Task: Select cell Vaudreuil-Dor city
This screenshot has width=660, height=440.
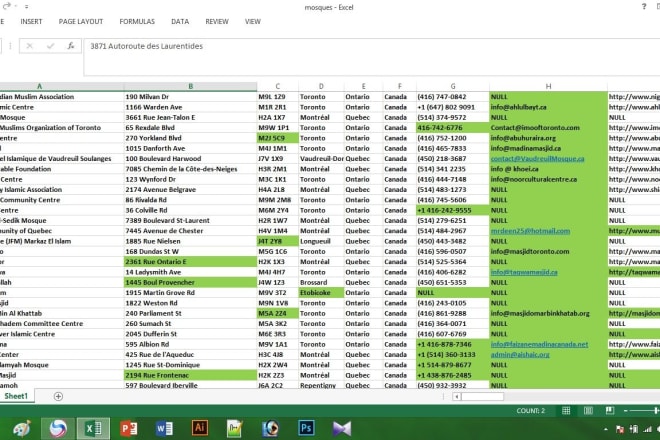Action: (321, 158)
